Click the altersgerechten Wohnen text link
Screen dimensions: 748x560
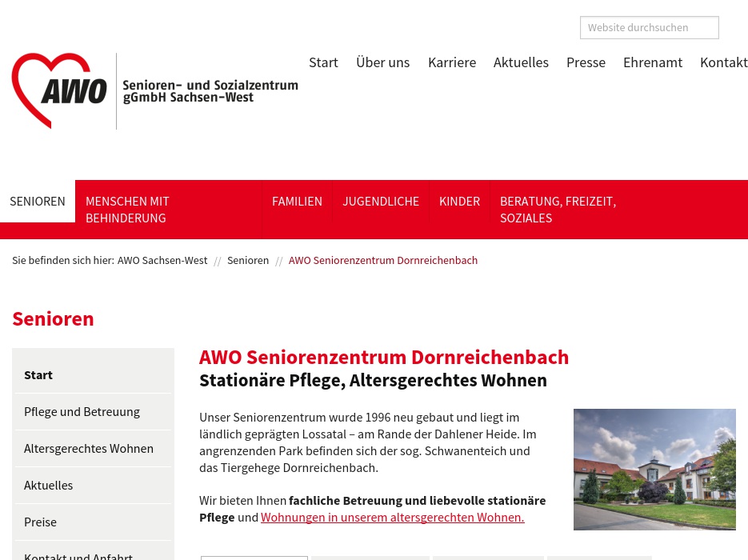[392, 517]
